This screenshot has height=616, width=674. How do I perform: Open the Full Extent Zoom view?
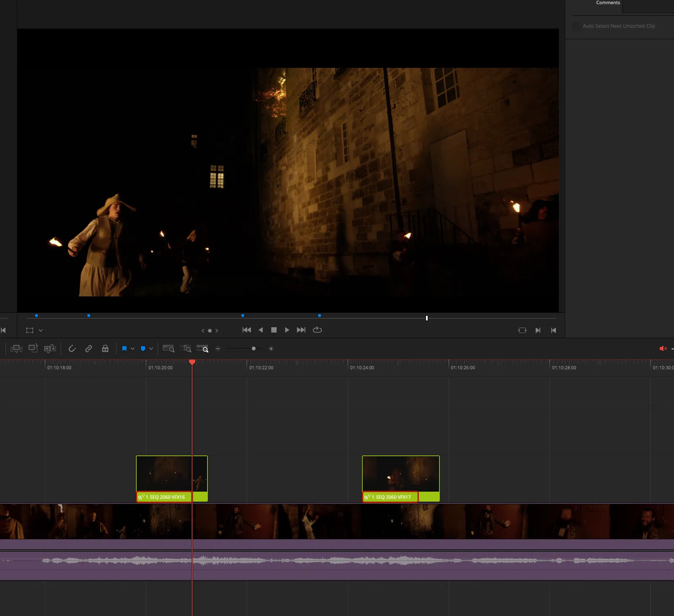tap(168, 349)
